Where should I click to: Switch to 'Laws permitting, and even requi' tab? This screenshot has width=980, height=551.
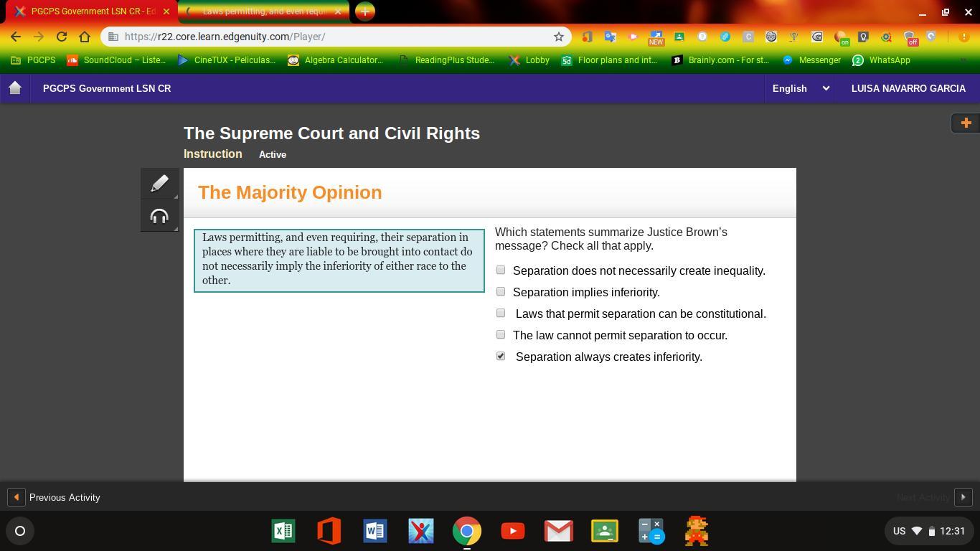point(263,11)
